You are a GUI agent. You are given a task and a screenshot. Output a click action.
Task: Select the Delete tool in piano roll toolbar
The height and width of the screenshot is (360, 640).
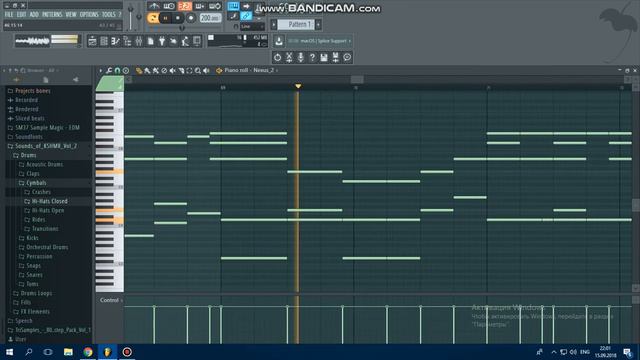[x=164, y=71]
